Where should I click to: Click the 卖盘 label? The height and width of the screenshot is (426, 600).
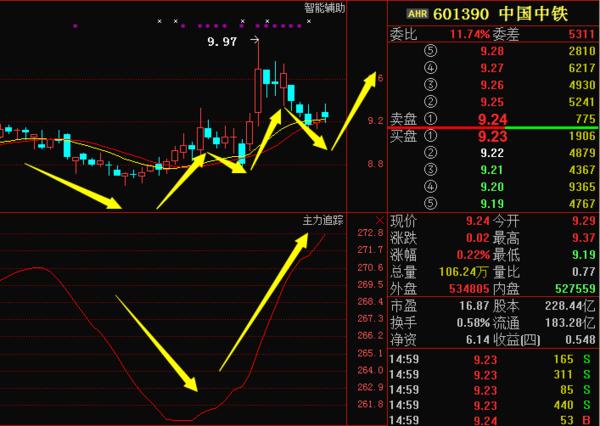(x=403, y=119)
